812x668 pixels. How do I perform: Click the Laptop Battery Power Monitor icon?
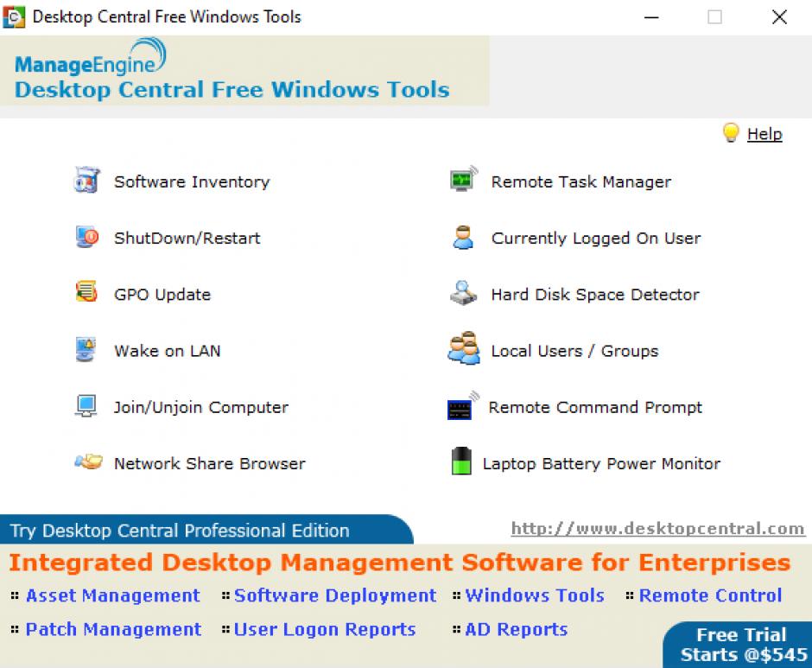point(461,461)
